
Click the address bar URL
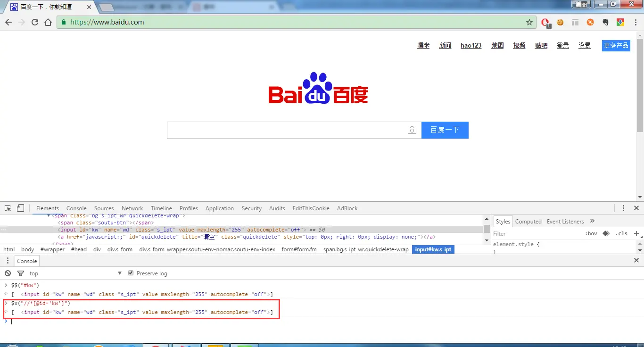pyautogui.click(x=107, y=22)
